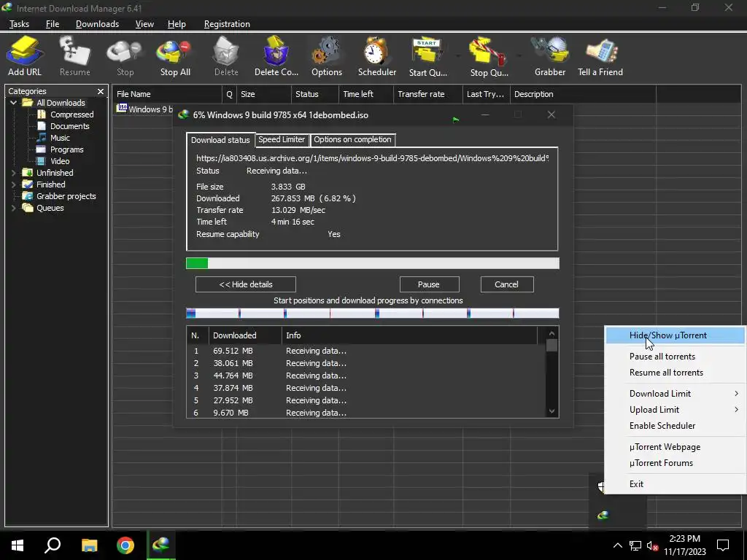Click the Hide details button
Screen dimensions: 747x560
245,284
